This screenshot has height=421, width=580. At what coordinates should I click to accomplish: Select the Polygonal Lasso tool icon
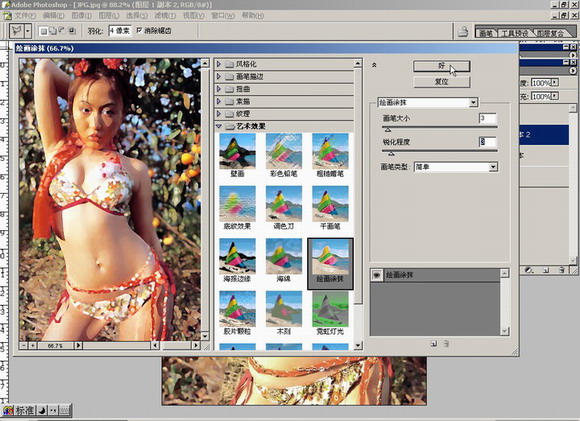16,31
